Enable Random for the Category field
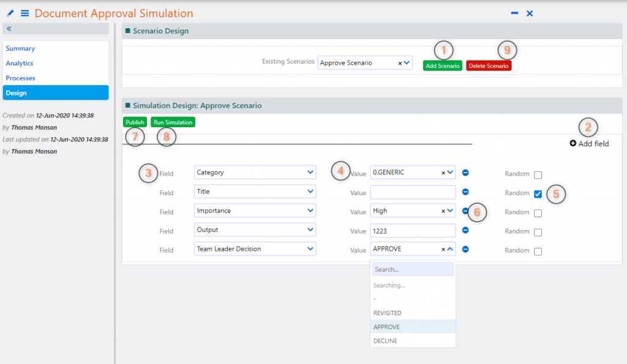The image size is (627, 364). (537, 174)
